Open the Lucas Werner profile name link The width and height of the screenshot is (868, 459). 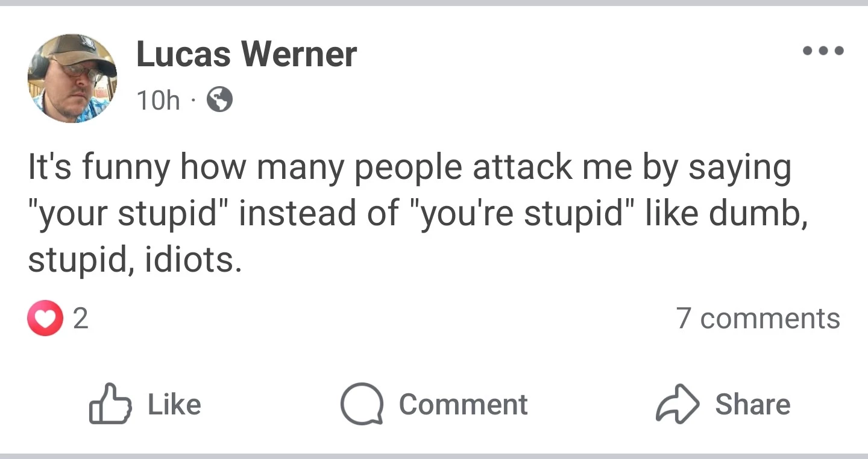(247, 54)
